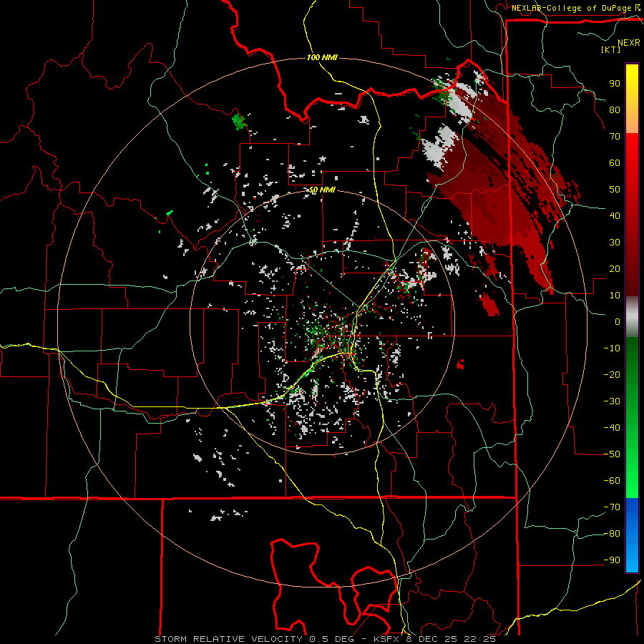Click the 80 knot label on color scale
This screenshot has width=644, height=644.
(615, 109)
